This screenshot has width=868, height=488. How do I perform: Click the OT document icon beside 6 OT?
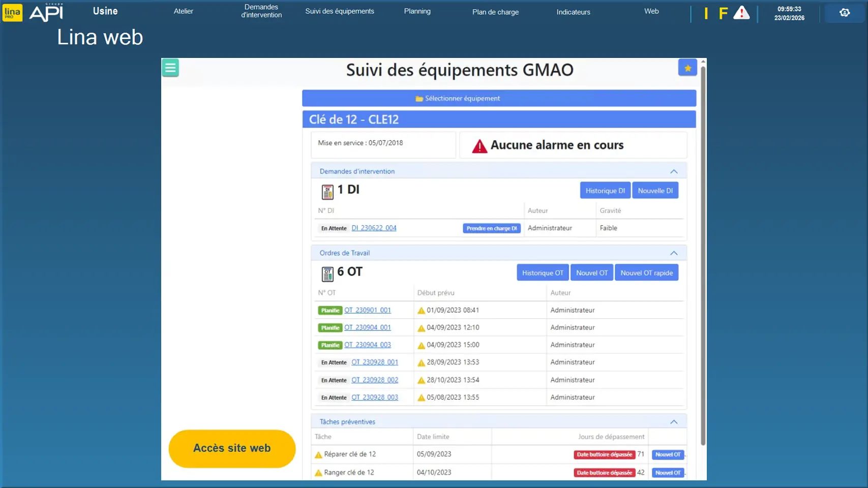[x=327, y=273]
